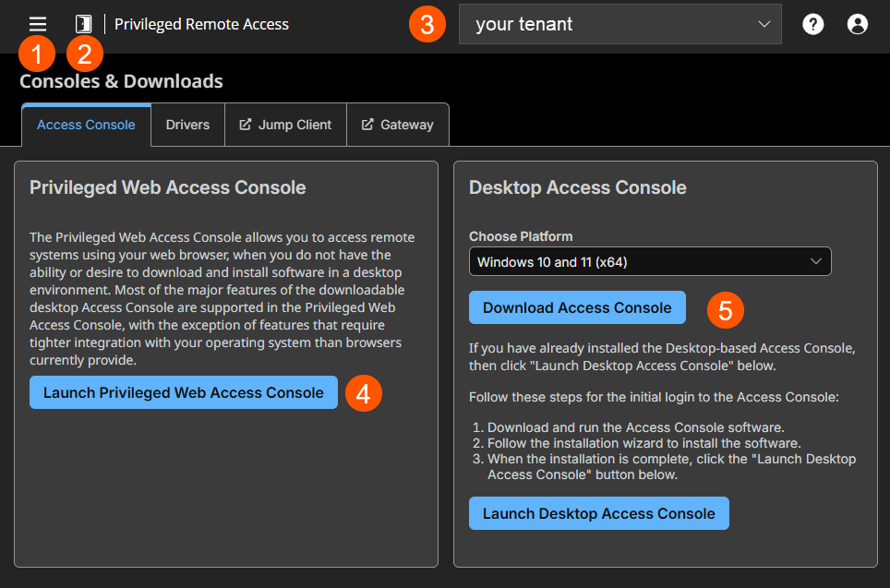Click the chevron on the tenant selector
This screenshot has width=890, height=588.
765,24
